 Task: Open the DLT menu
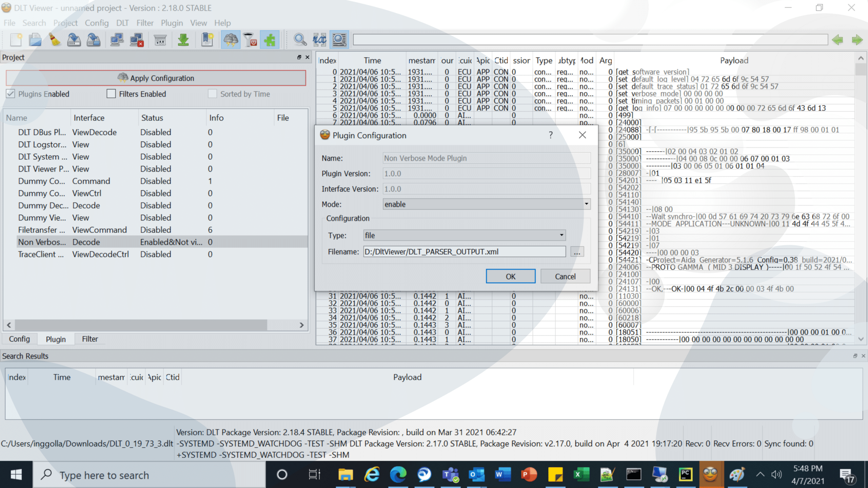pyautogui.click(x=122, y=23)
